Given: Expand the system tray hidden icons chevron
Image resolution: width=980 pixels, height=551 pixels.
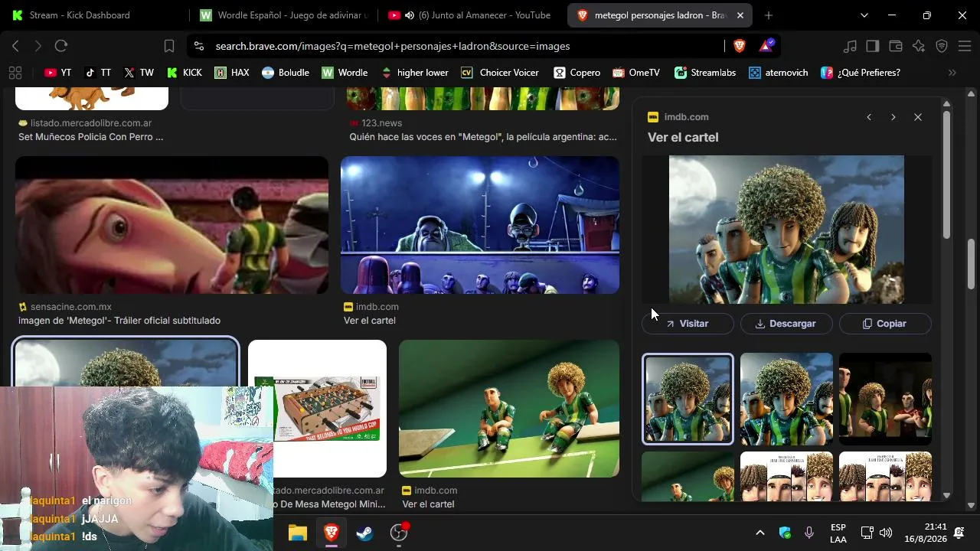Looking at the screenshot, I should tap(759, 533).
